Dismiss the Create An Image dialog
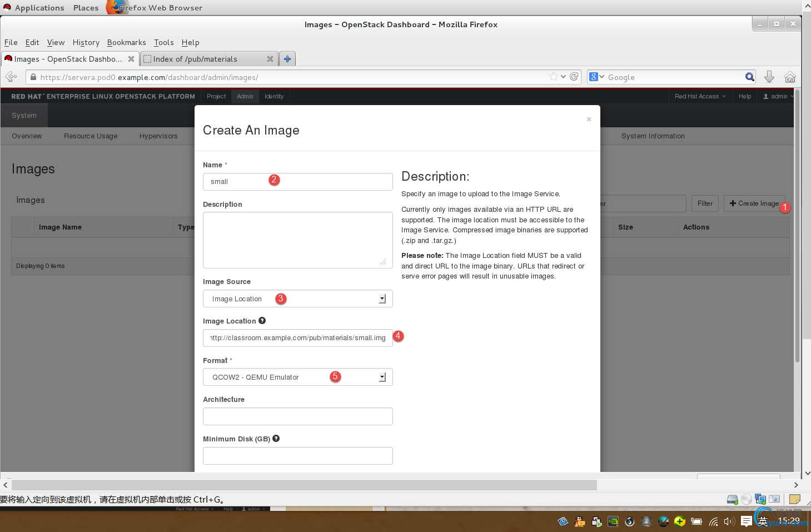The height and width of the screenshot is (532, 811). (x=589, y=119)
